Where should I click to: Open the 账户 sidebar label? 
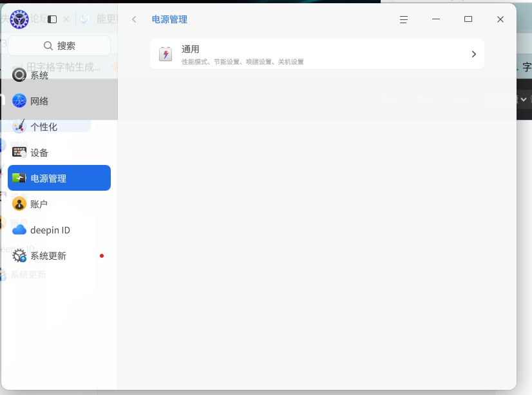tap(39, 204)
